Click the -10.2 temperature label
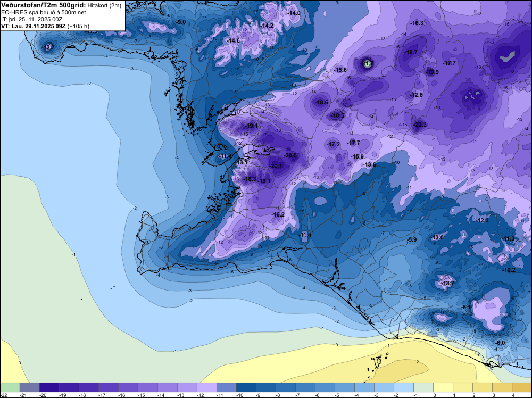 tap(509, 270)
